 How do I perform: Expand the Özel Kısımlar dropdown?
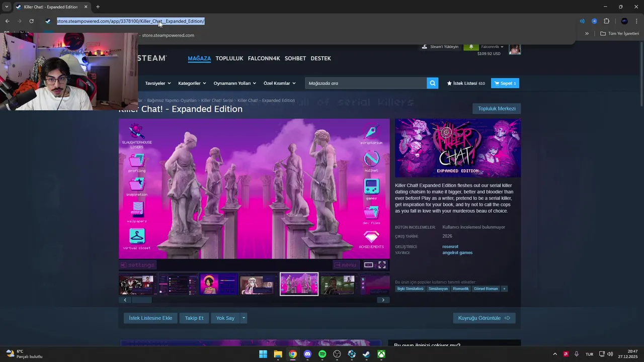(x=280, y=83)
